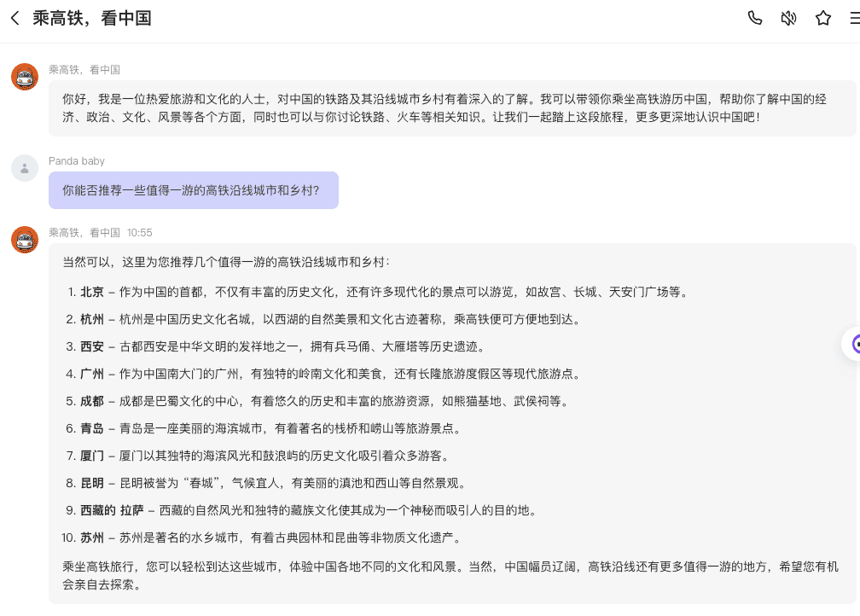
Task: Click the bold 成都 list entry
Action: (92, 401)
